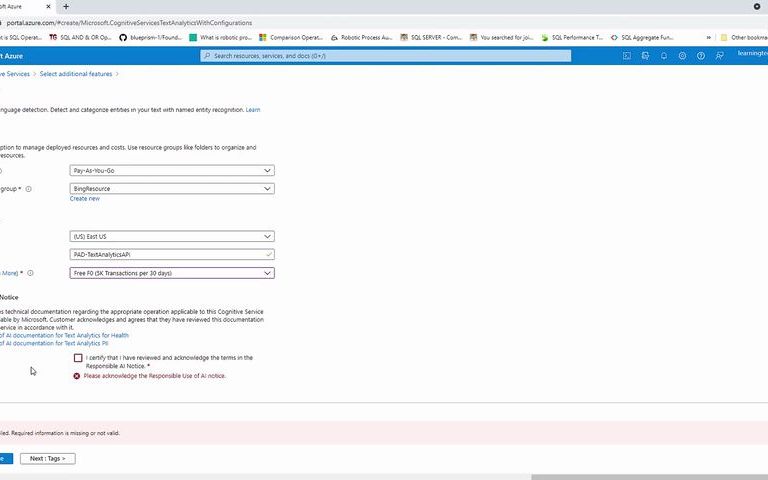Open Directories and subscriptions filter icon
This screenshot has width=768, height=480.
coord(645,56)
